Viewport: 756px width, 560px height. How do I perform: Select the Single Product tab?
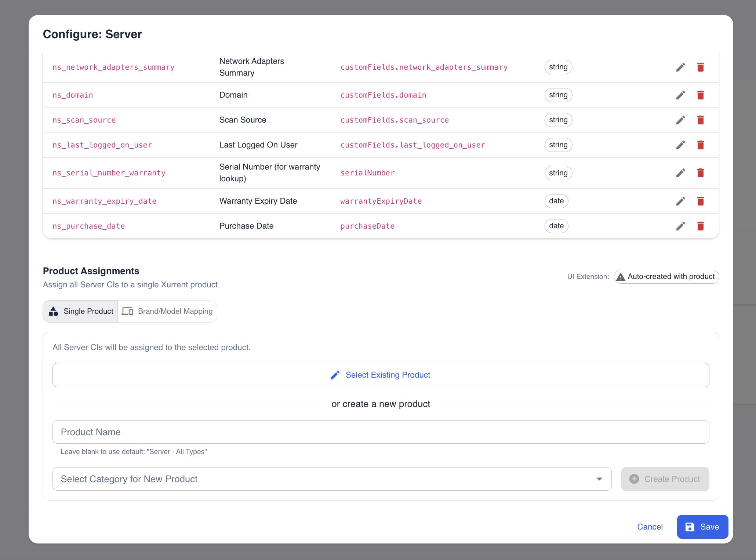80,311
